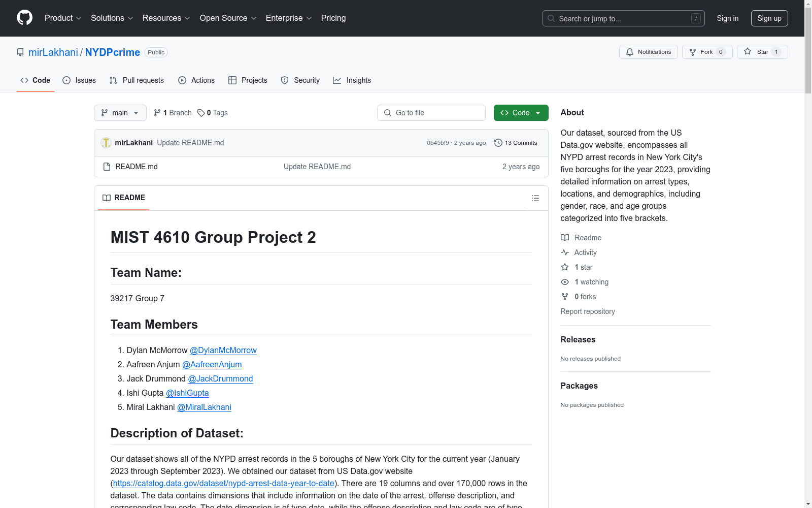The height and width of the screenshot is (508, 812).
Task: Click the fork icon beside 0 forks
Action: point(565,297)
